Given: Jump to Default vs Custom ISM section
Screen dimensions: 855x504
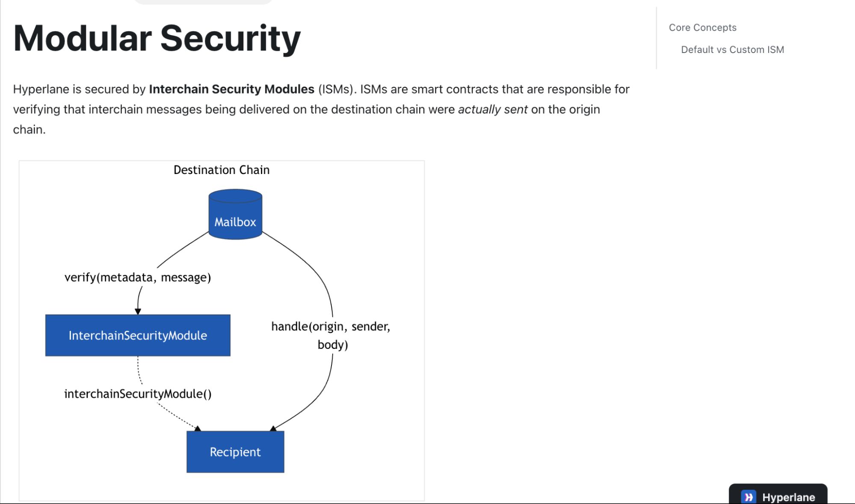Looking at the screenshot, I should (732, 50).
